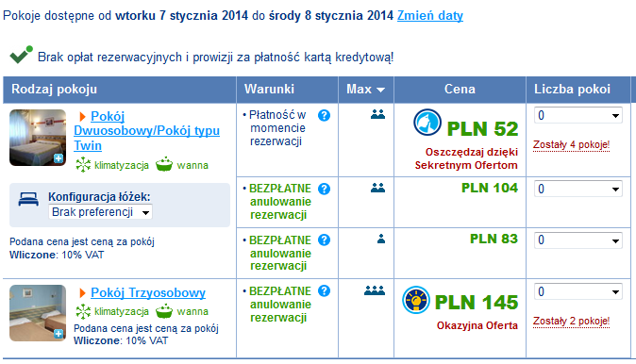The width and height of the screenshot is (636, 364).
Task: Click the Zmień daty link
Action: coord(430,15)
